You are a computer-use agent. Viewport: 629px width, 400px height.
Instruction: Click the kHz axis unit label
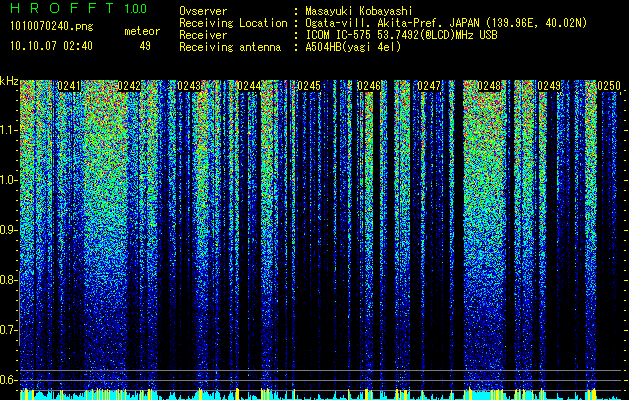(x=9, y=81)
